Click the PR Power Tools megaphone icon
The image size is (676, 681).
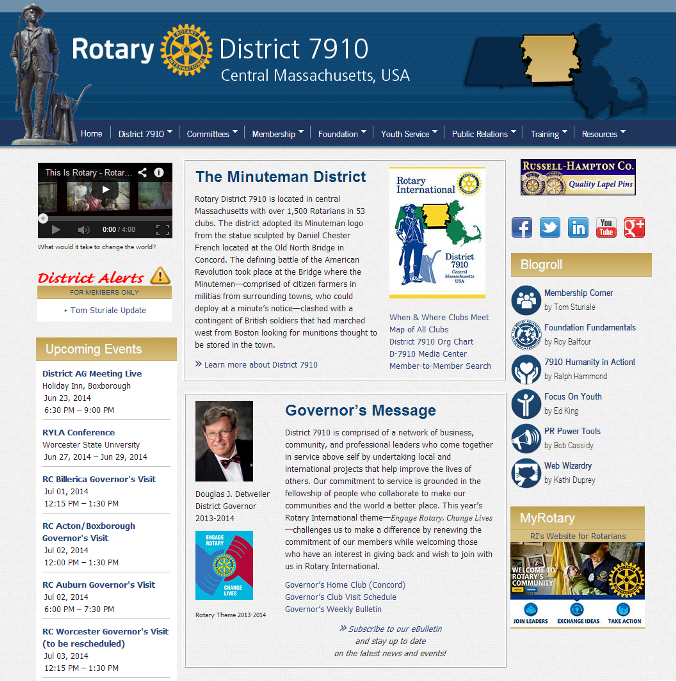(x=526, y=438)
